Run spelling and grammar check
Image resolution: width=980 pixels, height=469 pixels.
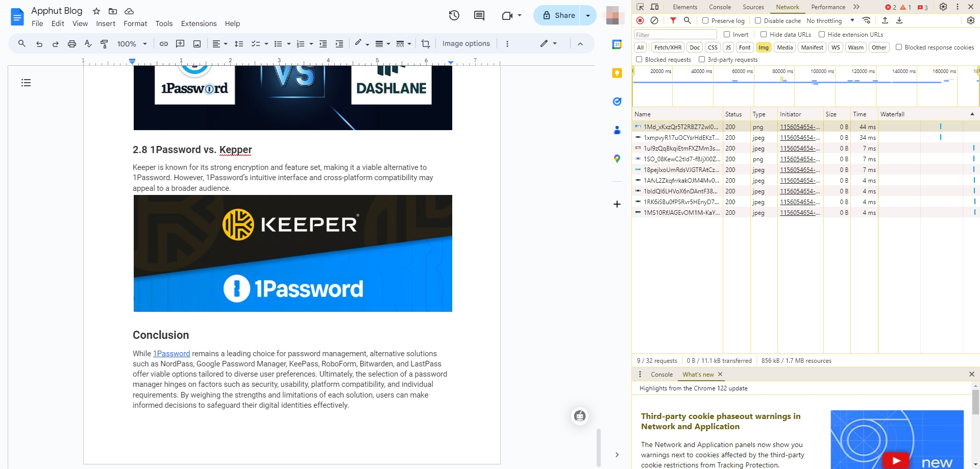[88, 44]
